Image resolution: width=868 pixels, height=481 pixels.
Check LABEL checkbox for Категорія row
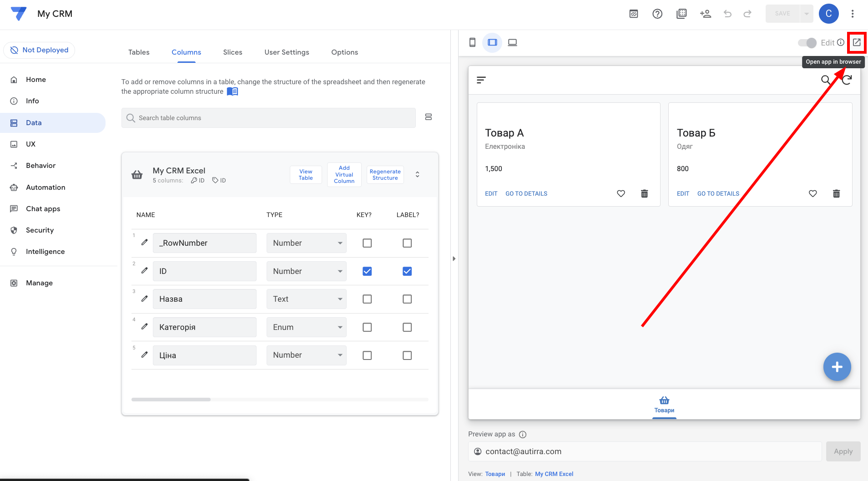tap(407, 327)
